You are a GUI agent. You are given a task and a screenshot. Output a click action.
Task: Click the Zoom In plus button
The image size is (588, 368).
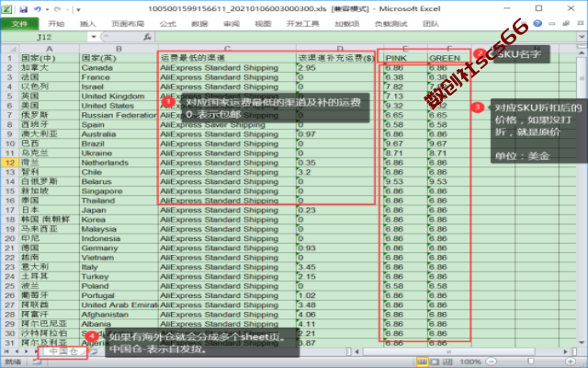571,362
